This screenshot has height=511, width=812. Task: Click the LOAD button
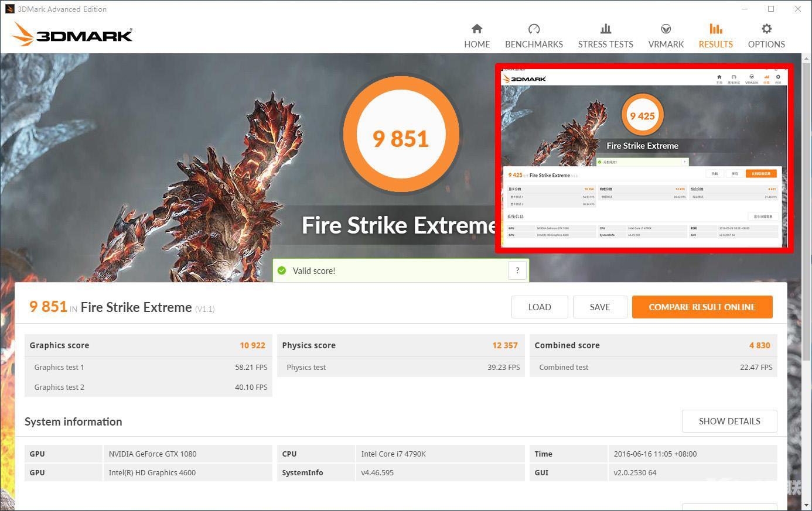(540, 307)
